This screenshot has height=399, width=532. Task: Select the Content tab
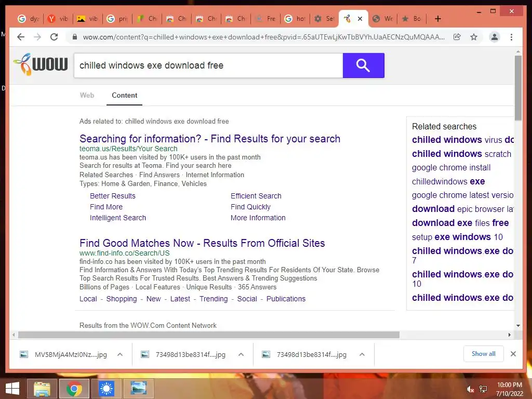[x=125, y=96]
